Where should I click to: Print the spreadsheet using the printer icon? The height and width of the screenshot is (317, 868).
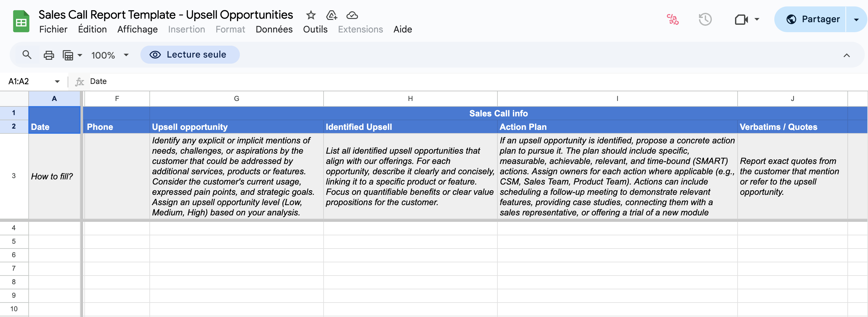[49, 55]
